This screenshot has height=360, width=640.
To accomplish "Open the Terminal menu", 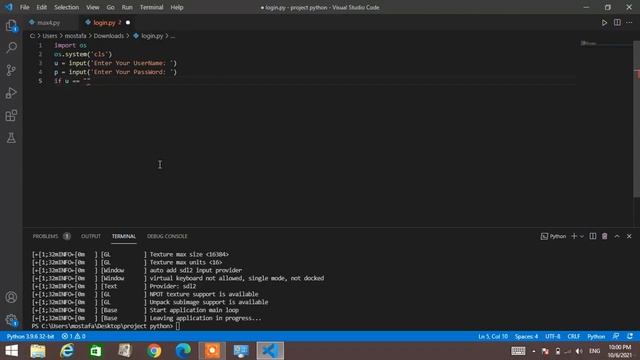I will 151,7.
